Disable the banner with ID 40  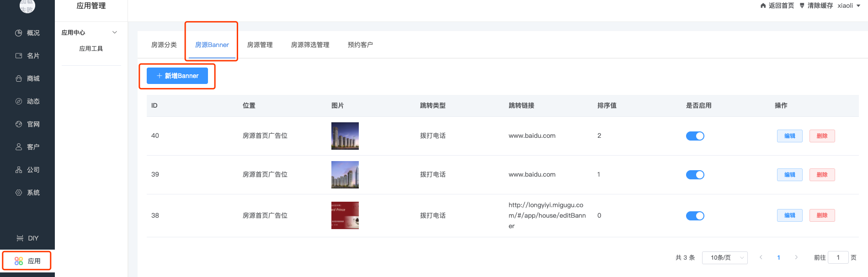click(x=695, y=136)
